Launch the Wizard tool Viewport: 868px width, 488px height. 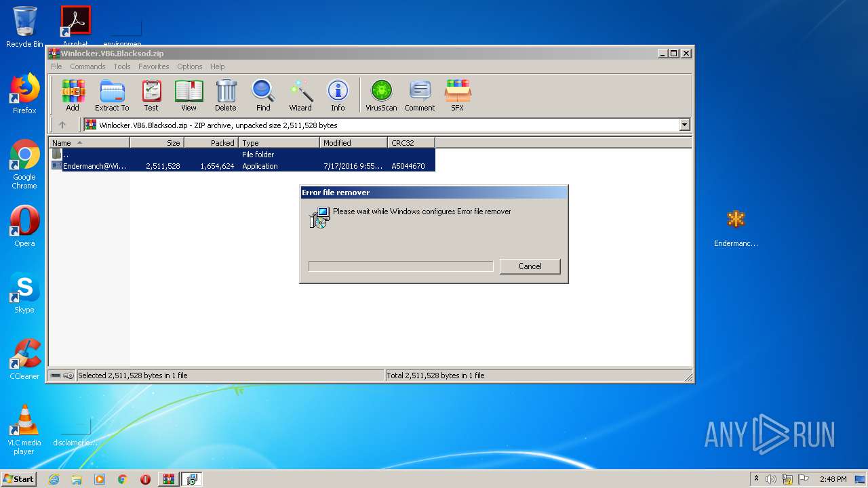tap(300, 95)
